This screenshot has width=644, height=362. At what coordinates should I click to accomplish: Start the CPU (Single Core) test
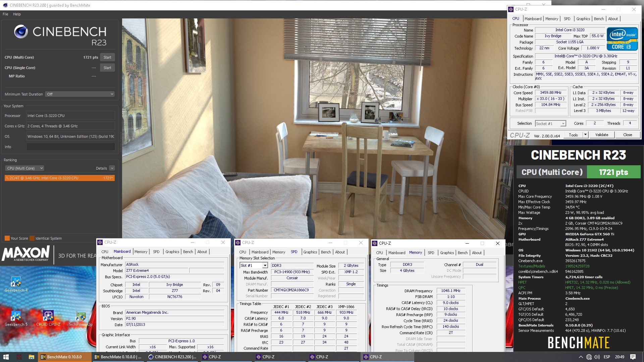tap(107, 68)
